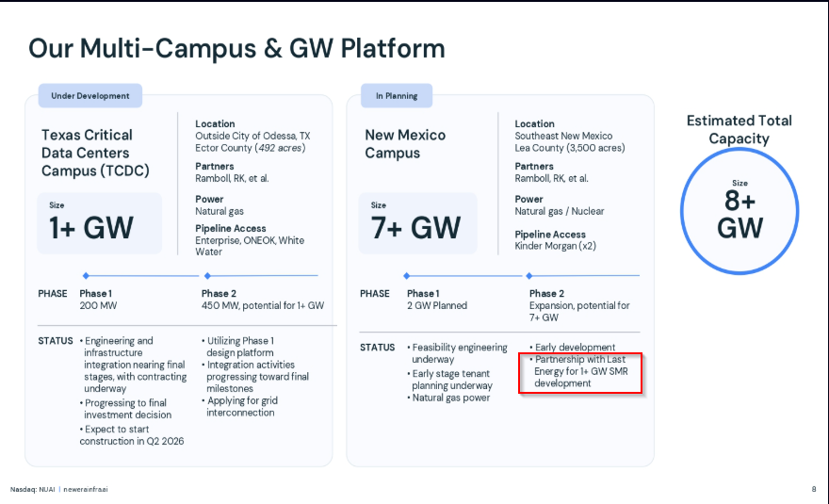Viewport: 829px width, 504px height.
Task: Click New Mexico Phase 1 diamond marker
Action: (407, 275)
